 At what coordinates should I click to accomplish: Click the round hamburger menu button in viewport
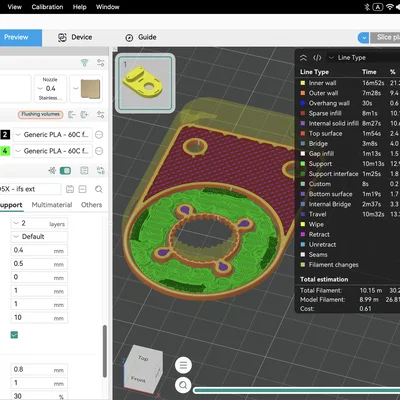pyautogui.click(x=183, y=365)
